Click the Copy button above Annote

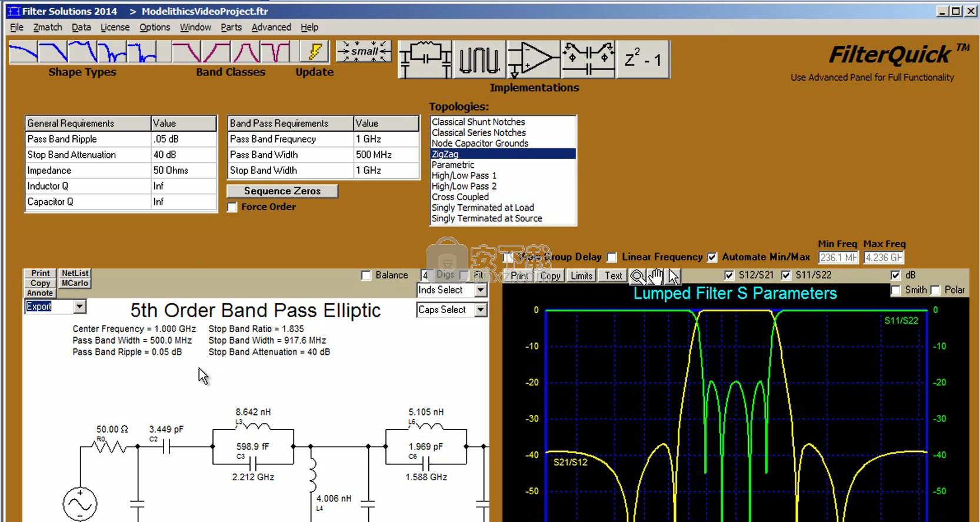pyautogui.click(x=40, y=283)
